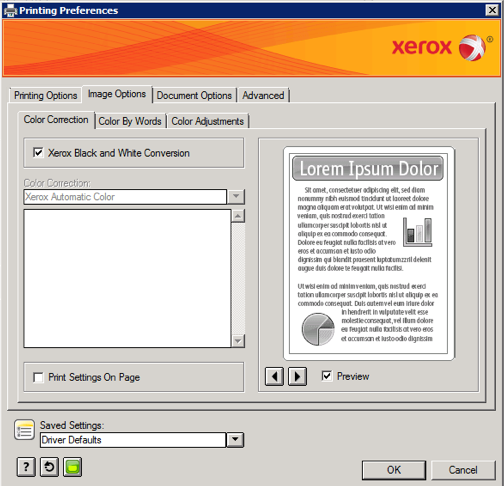Open the Saved Settings dropdown arrow
The width and height of the screenshot is (504, 486).
[x=235, y=440]
